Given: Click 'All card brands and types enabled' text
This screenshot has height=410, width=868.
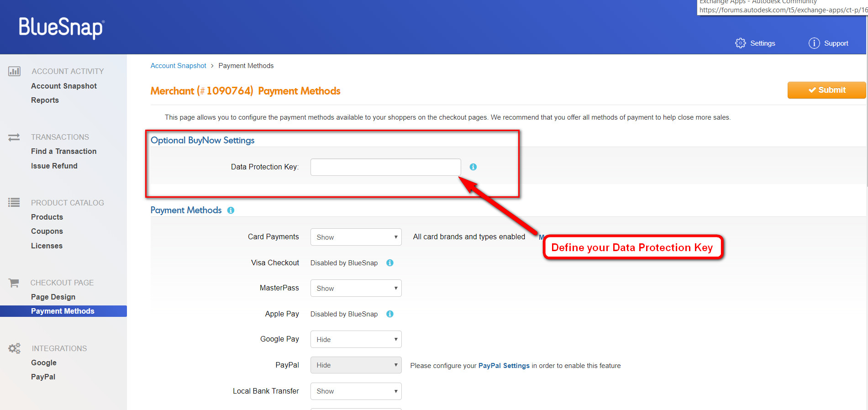Looking at the screenshot, I should pos(469,237).
